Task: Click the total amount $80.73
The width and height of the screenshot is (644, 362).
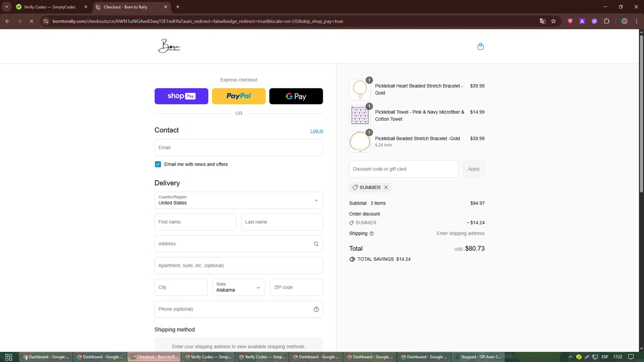Action: pyautogui.click(x=475, y=249)
